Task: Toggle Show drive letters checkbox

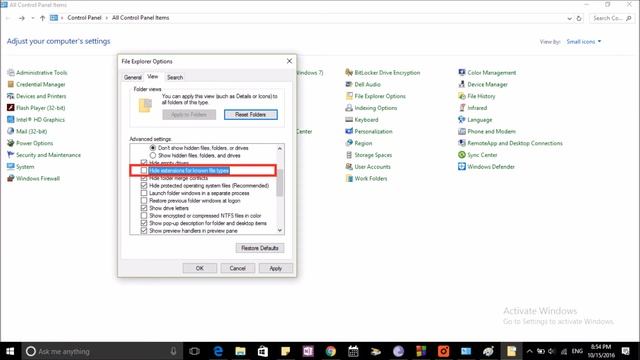Action: pos(144,208)
